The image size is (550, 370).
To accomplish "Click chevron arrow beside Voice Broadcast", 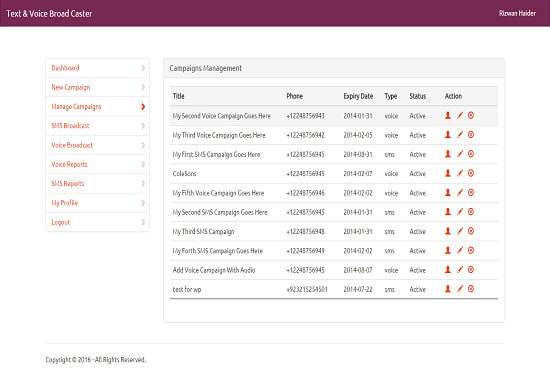I will tap(143, 145).
